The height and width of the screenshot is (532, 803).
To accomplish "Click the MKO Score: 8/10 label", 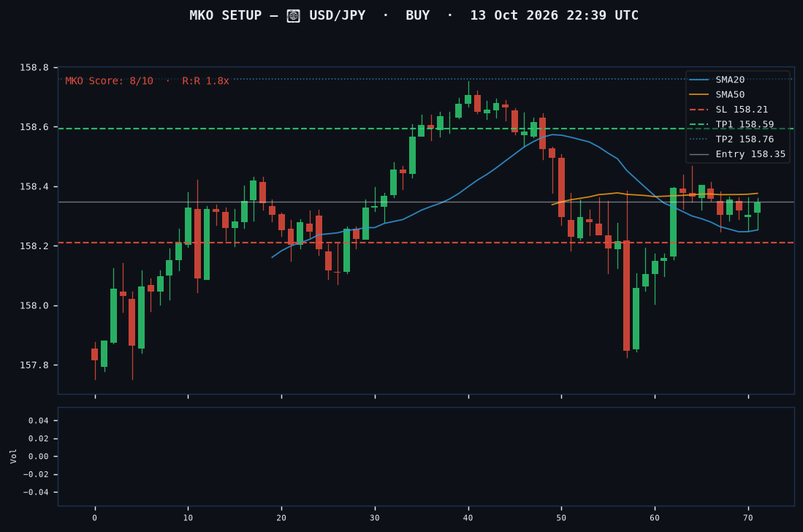I will pos(109,81).
